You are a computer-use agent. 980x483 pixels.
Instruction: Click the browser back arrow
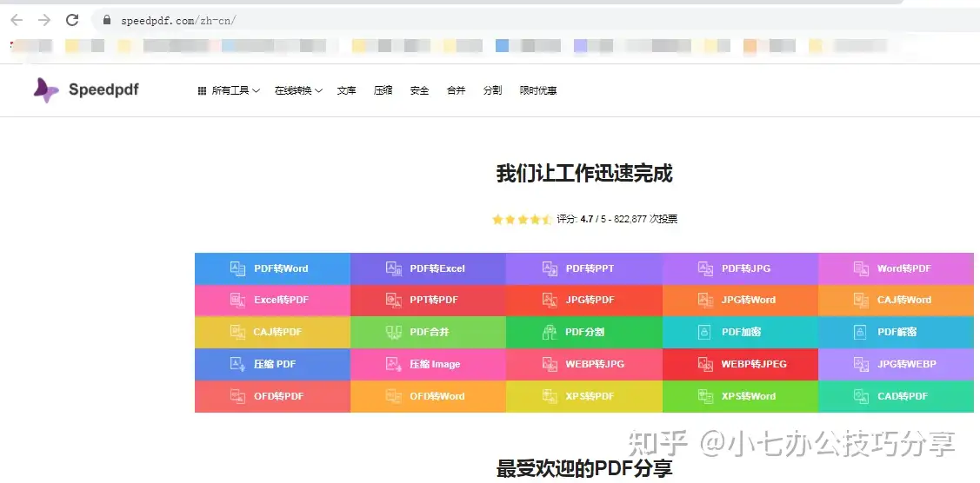pyautogui.click(x=17, y=20)
